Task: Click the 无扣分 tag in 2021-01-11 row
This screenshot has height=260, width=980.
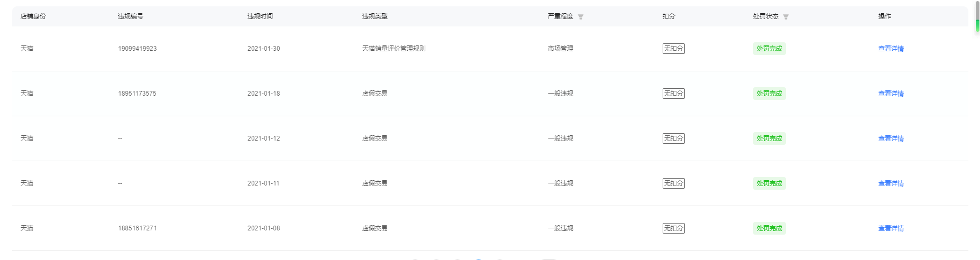Action: click(674, 183)
